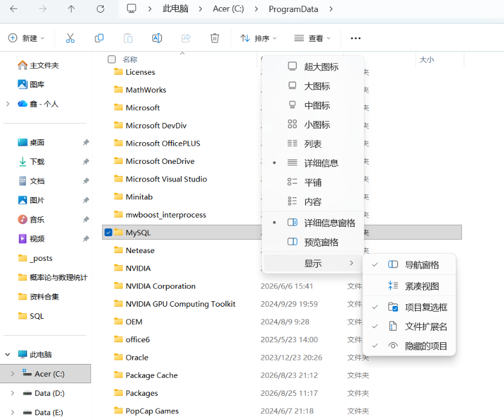The height and width of the screenshot is (420, 504).
Task: Click the Size (大小) column header
Action: coord(427,60)
